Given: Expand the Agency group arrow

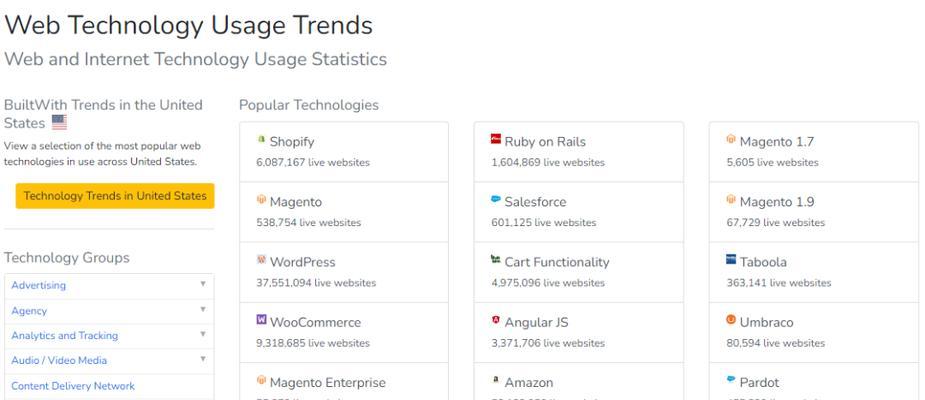Looking at the screenshot, I should pos(203,310).
